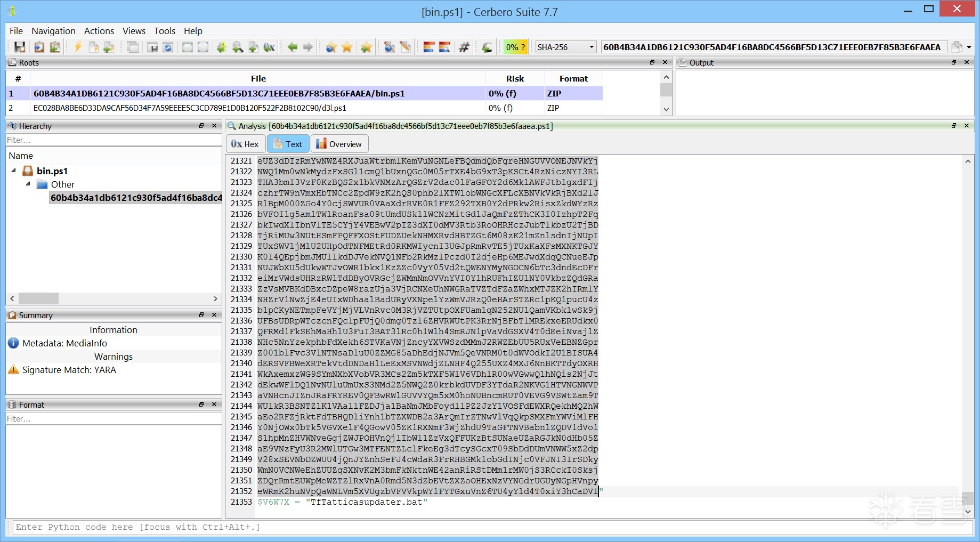Click the TfTatticasupdater.bat string on line 21353
Screen dimensions: 980x542
pyautogui.click(x=367, y=502)
